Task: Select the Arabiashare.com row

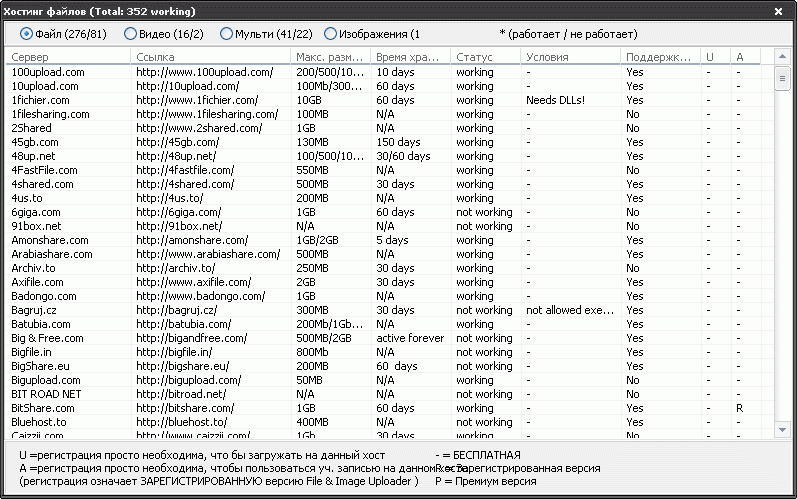Action: pos(384,254)
